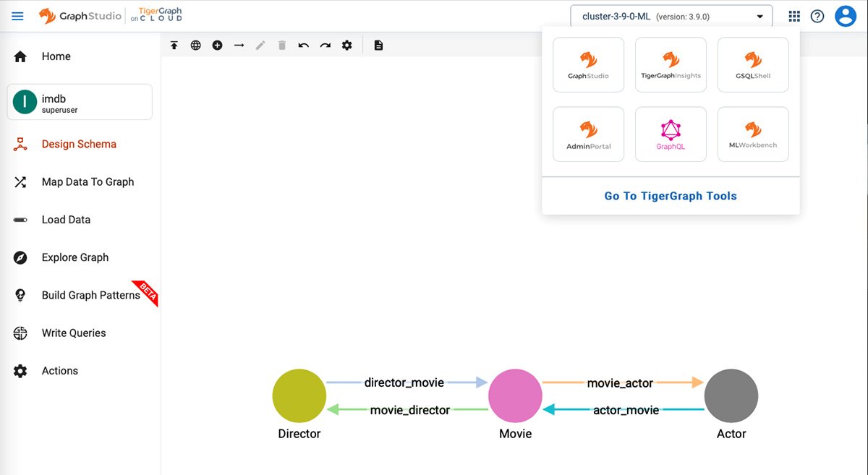
Task: Click the delete trash icon
Action: (x=281, y=44)
